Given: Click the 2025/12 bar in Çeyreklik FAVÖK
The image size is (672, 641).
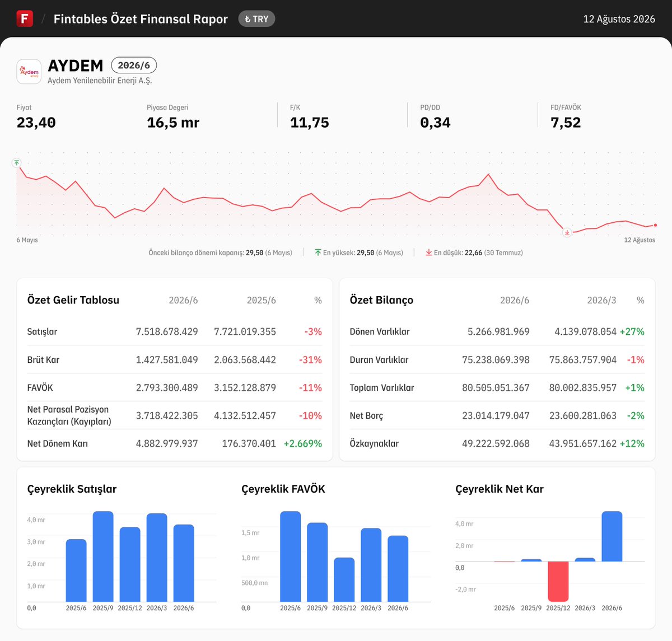Looking at the screenshot, I should (x=344, y=579).
